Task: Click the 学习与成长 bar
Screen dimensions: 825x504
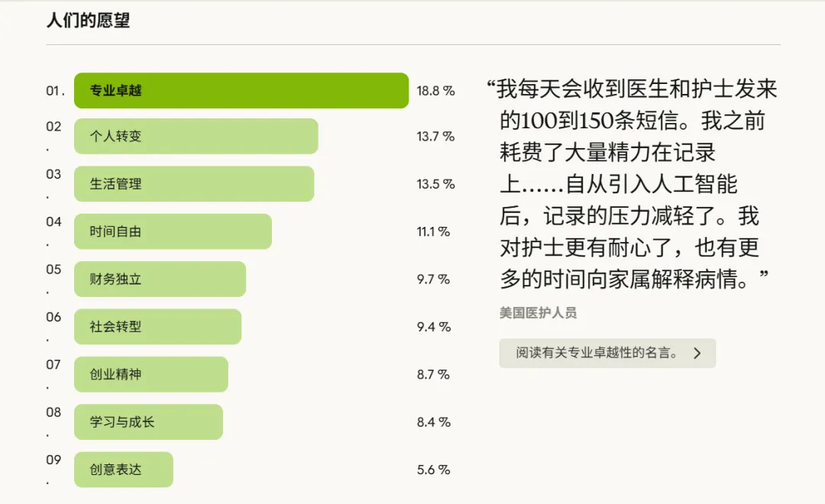Action: [x=147, y=422]
